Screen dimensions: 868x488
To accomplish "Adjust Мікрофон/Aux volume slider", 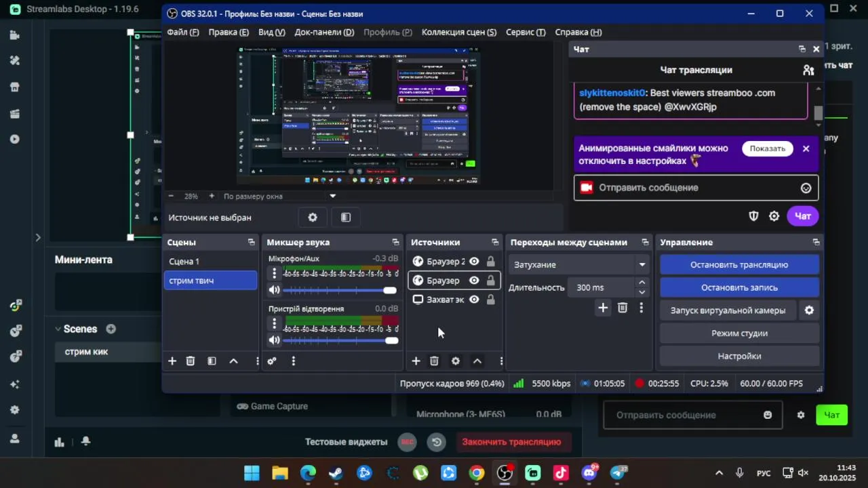I will (x=340, y=290).
